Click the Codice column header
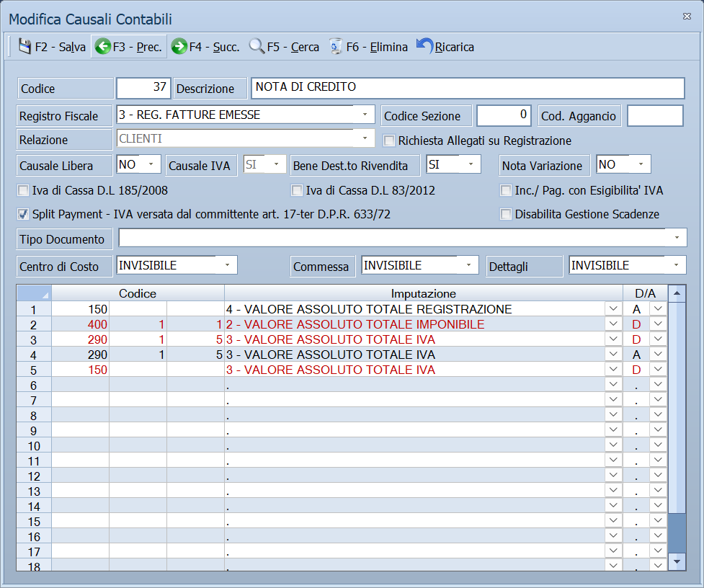Screen dimensions: 704x588 point(138,293)
